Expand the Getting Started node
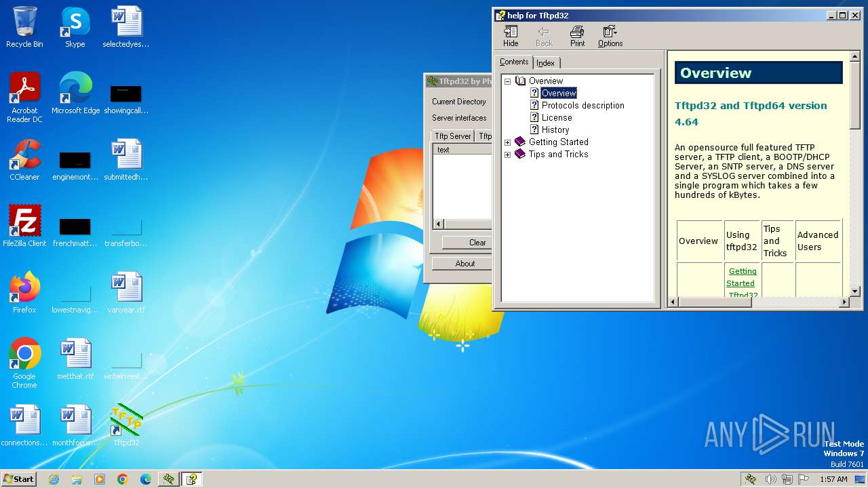Viewport: 868px width, 488px height. click(x=507, y=142)
